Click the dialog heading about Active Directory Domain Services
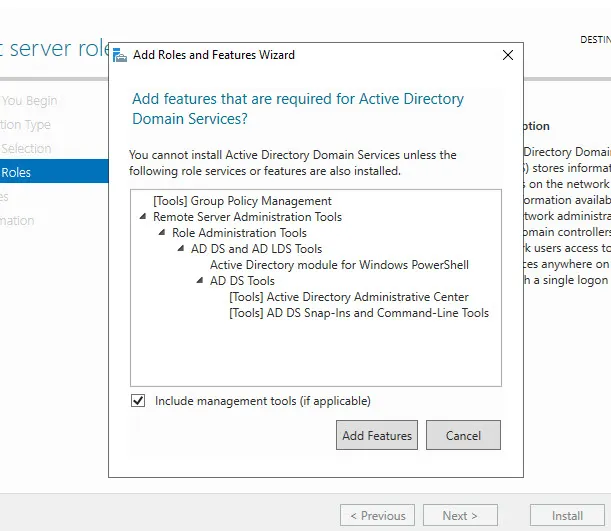This screenshot has width=611, height=531. tap(298, 109)
